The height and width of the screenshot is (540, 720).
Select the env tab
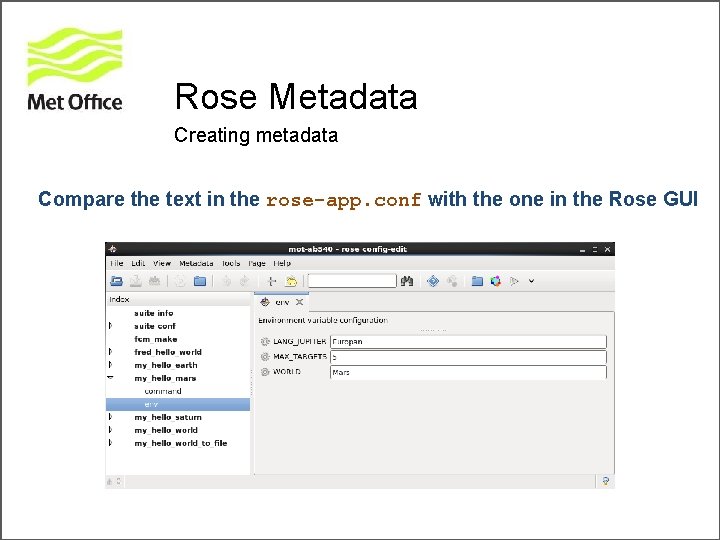point(281,302)
